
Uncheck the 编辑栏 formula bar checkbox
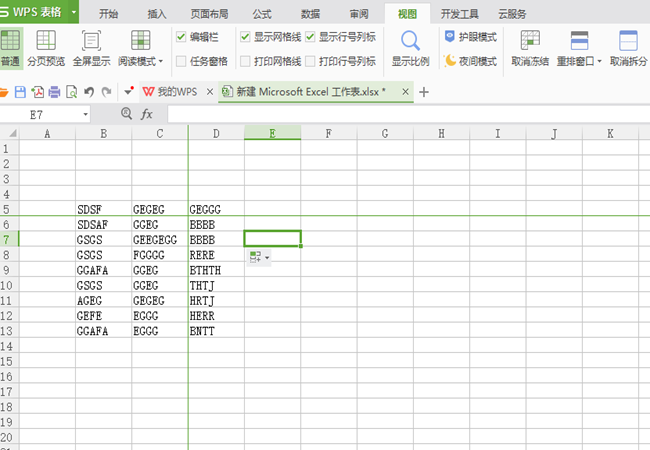(x=181, y=37)
